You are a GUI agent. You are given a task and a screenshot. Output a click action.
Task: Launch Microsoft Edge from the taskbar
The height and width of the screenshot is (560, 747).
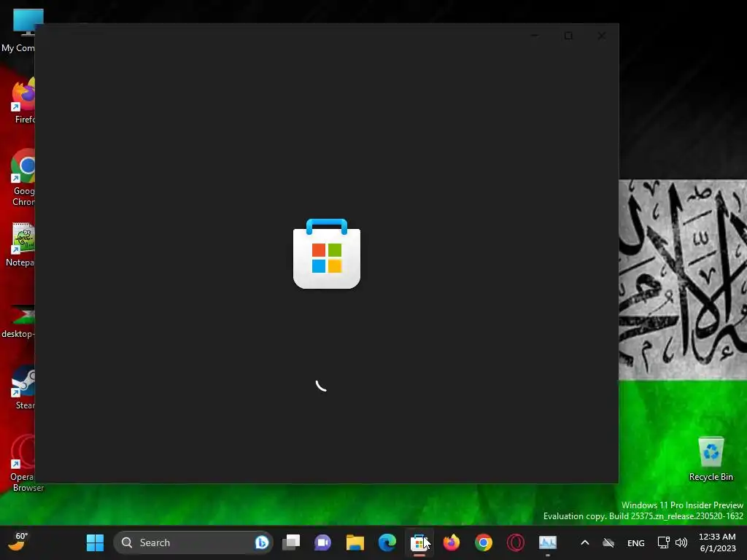pos(387,542)
